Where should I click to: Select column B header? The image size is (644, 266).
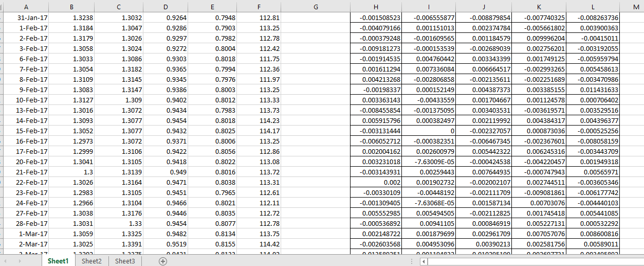point(71,6)
